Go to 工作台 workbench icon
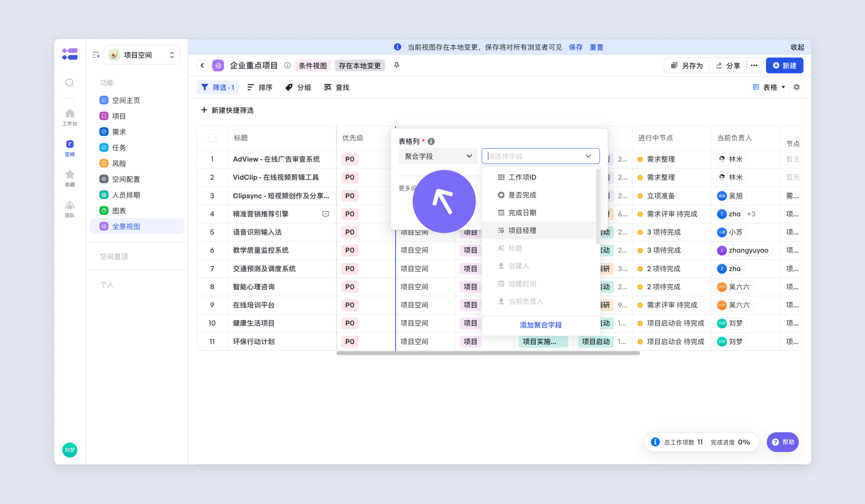The width and height of the screenshot is (865, 504). pos(70,117)
